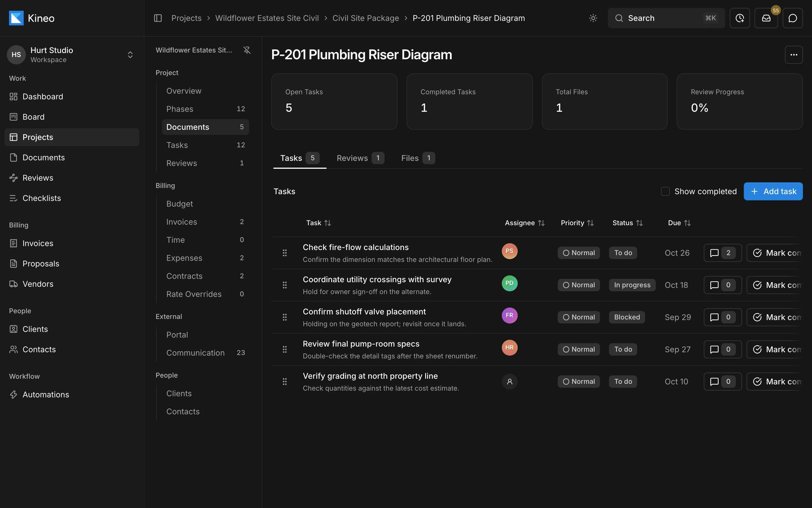Screen dimensions: 812x508
Task: Open Budget in the Billing section
Action: click(x=205, y=204)
